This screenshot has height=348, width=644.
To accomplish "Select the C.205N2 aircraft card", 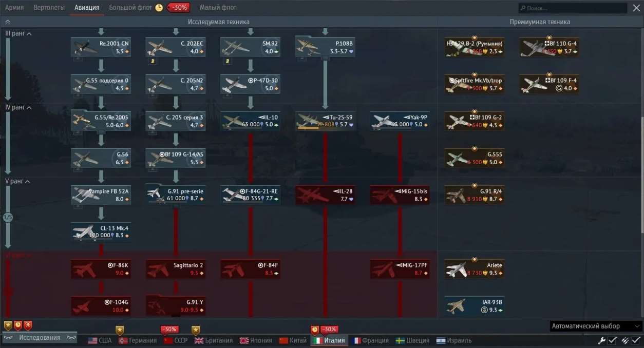I will click(176, 84).
